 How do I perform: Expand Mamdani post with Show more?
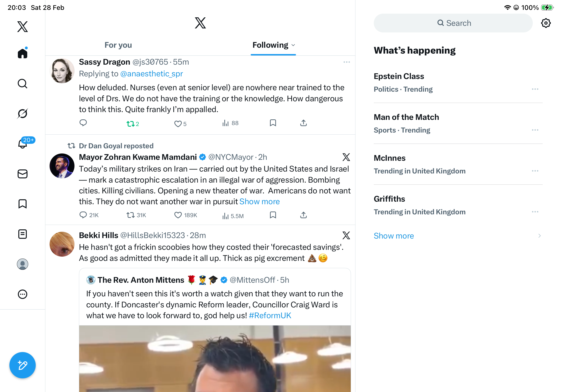coord(260,202)
